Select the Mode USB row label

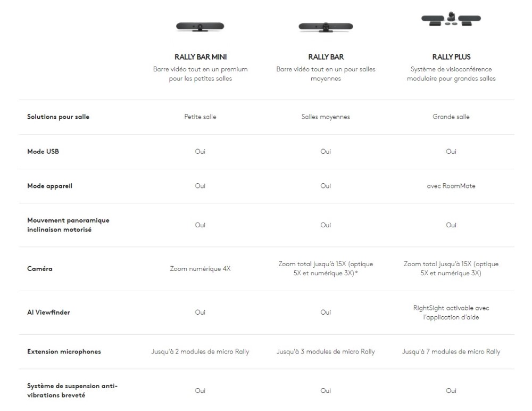(43, 152)
